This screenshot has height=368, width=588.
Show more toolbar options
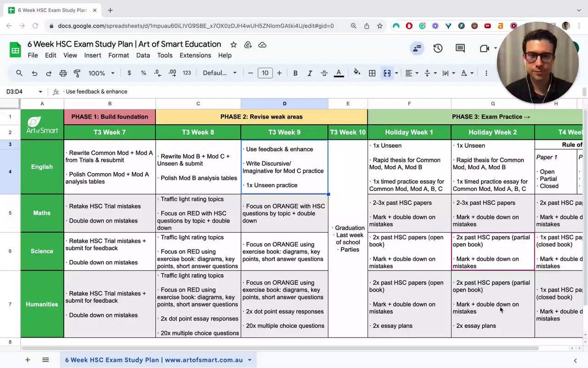coord(486,73)
